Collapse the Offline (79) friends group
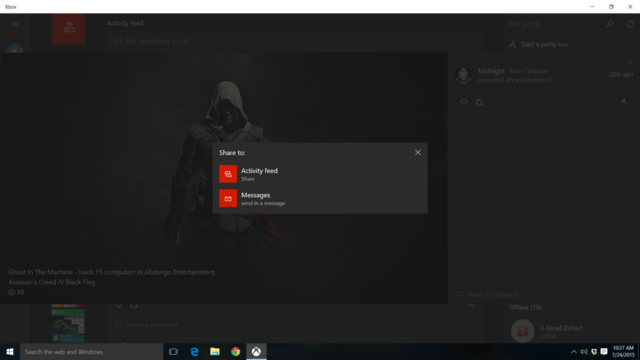This screenshot has width=640, height=360. click(525, 307)
